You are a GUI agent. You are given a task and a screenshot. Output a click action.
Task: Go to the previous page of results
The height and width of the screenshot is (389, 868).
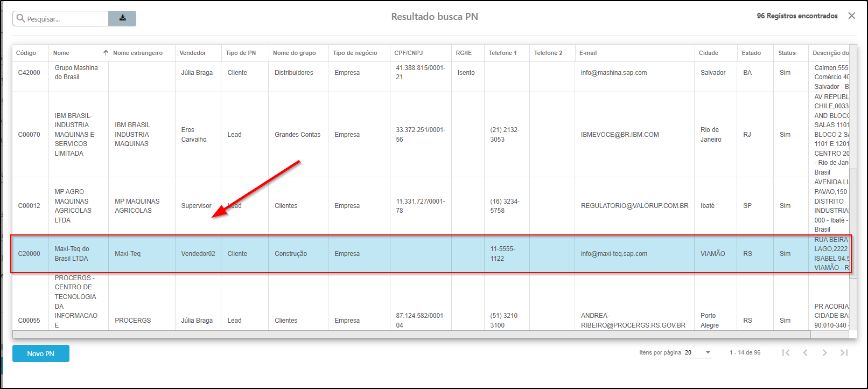[x=805, y=352]
